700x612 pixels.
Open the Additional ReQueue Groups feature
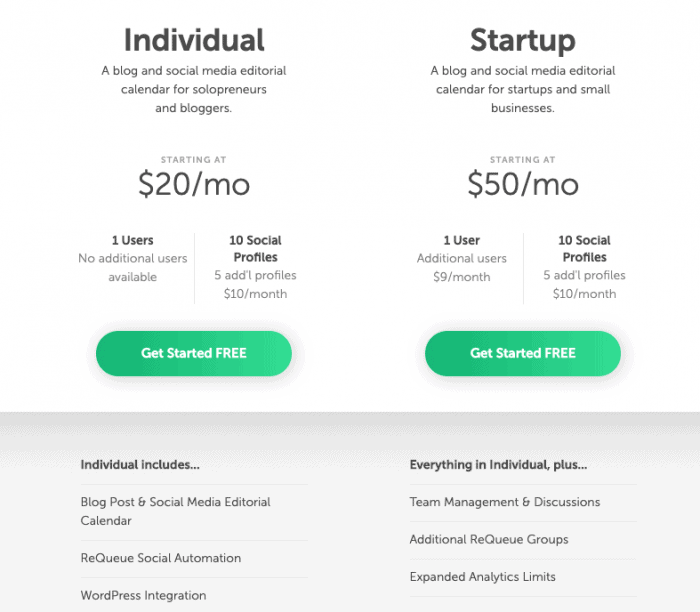coord(488,539)
